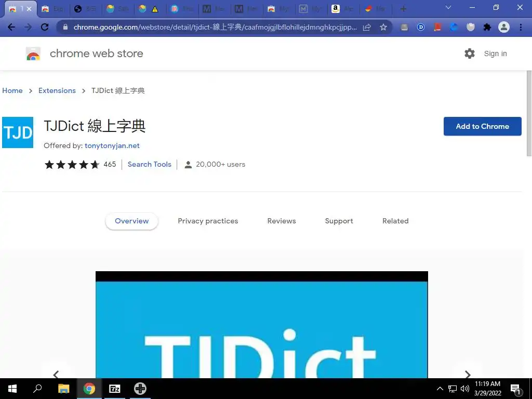Switch to the tab with warning triangle
The height and width of the screenshot is (399, 532).
point(149,9)
